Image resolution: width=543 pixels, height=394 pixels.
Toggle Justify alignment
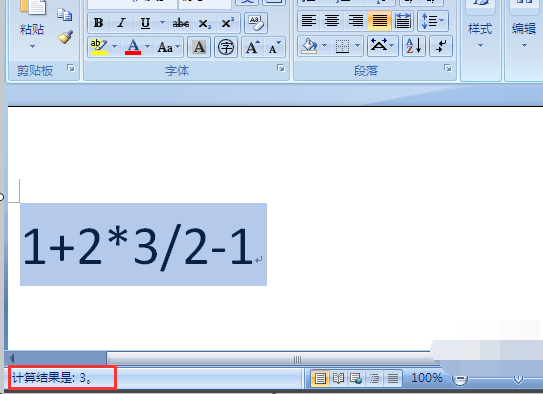coord(380,21)
